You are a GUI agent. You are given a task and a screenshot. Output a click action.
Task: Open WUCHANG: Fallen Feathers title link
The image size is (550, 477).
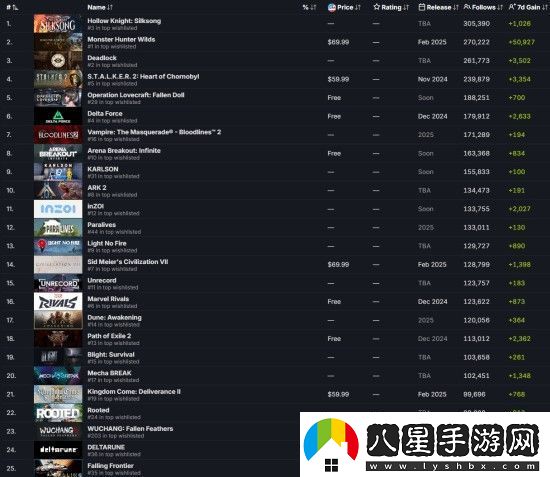pyautogui.click(x=130, y=429)
